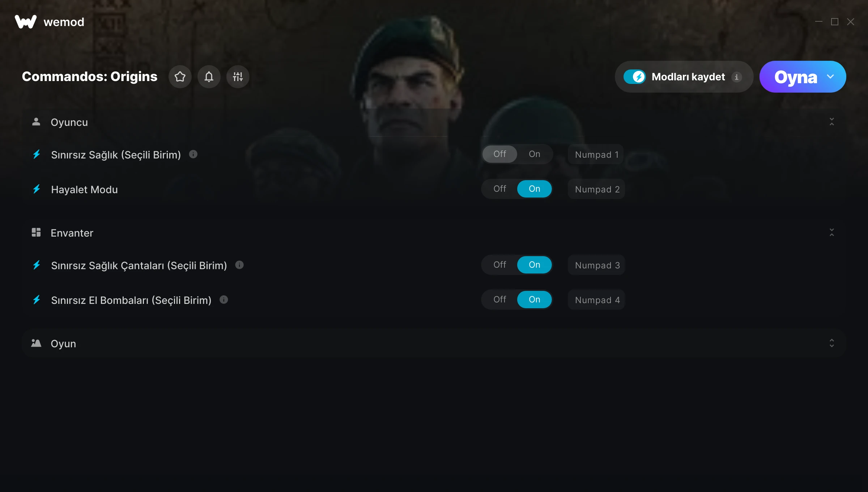The height and width of the screenshot is (492, 868).
Task: Launch the game with Oyna
Action: [x=795, y=77]
